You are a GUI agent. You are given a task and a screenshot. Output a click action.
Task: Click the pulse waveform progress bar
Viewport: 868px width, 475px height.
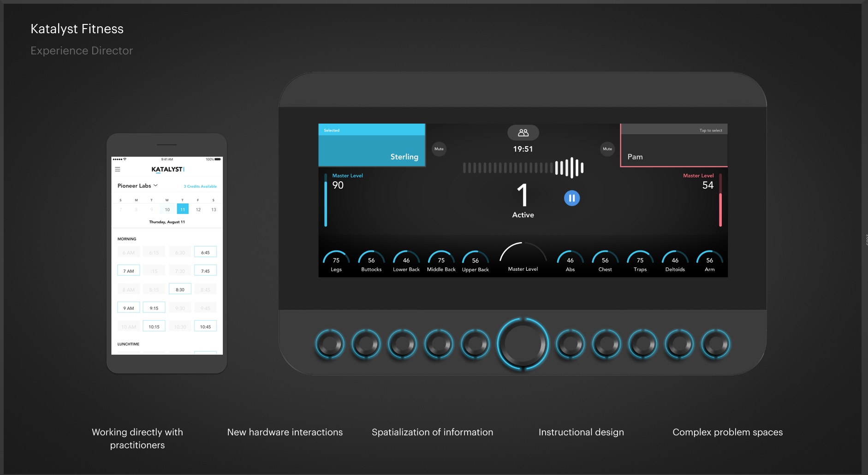tap(523, 168)
